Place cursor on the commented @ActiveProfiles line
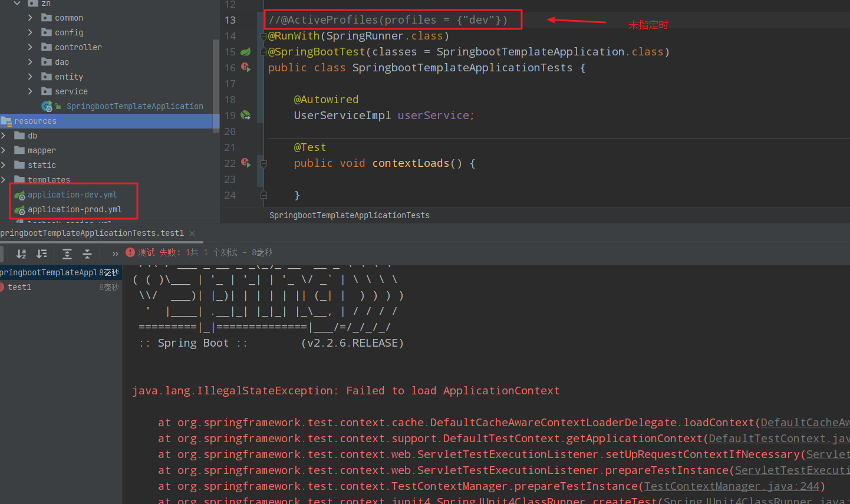The image size is (850, 504). 388,20
